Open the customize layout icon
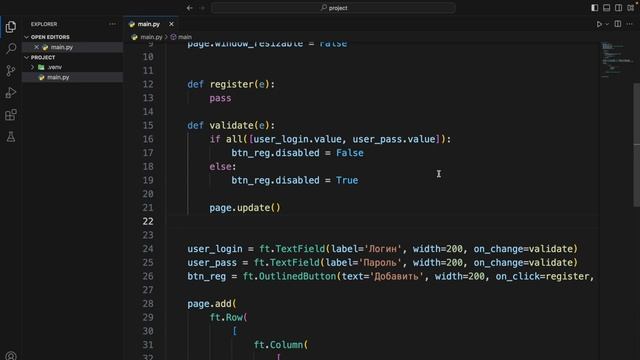Screen dimensions: 640x360 point(631,8)
